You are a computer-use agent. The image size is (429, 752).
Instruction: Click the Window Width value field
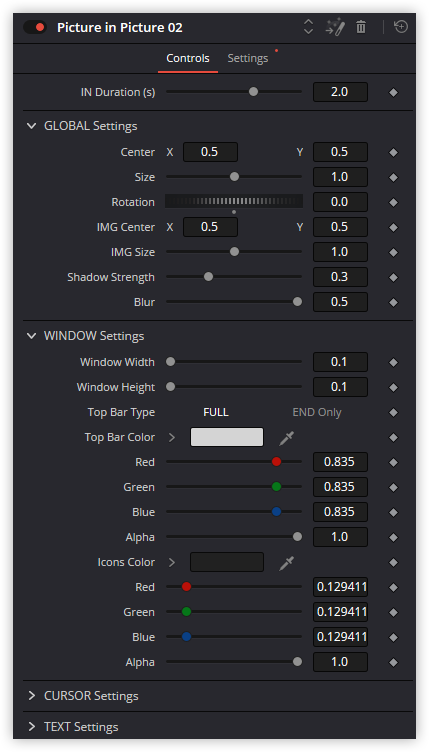(x=340, y=362)
